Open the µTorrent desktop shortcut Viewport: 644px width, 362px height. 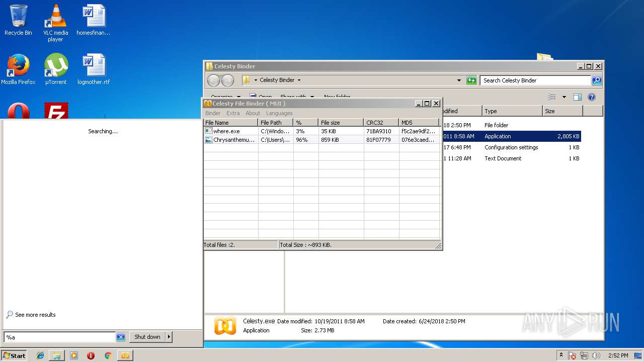coord(55,69)
